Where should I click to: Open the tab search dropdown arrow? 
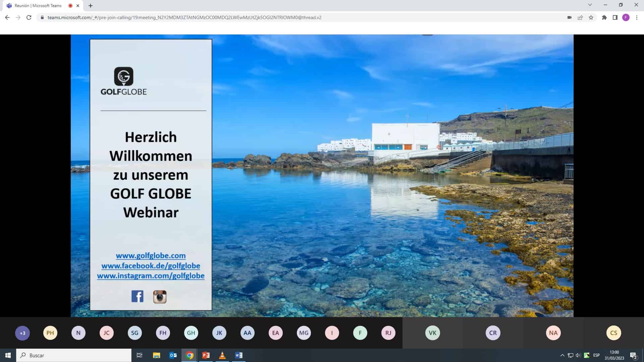[x=590, y=5]
